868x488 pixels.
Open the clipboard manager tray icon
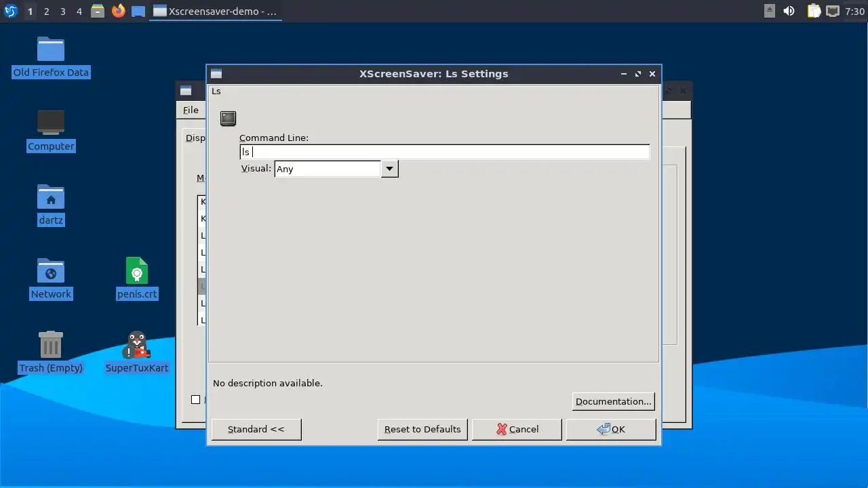click(x=814, y=11)
